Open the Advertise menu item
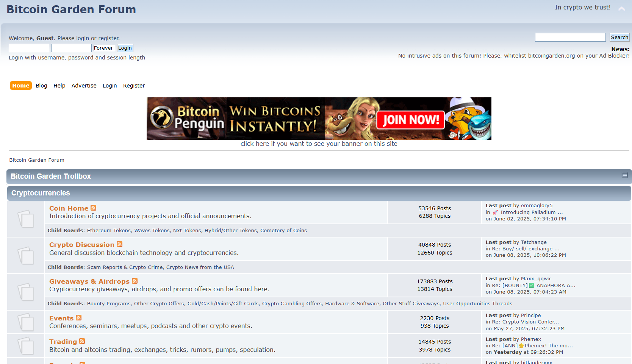Image resolution: width=632 pixels, height=364 pixels. pyautogui.click(x=84, y=86)
